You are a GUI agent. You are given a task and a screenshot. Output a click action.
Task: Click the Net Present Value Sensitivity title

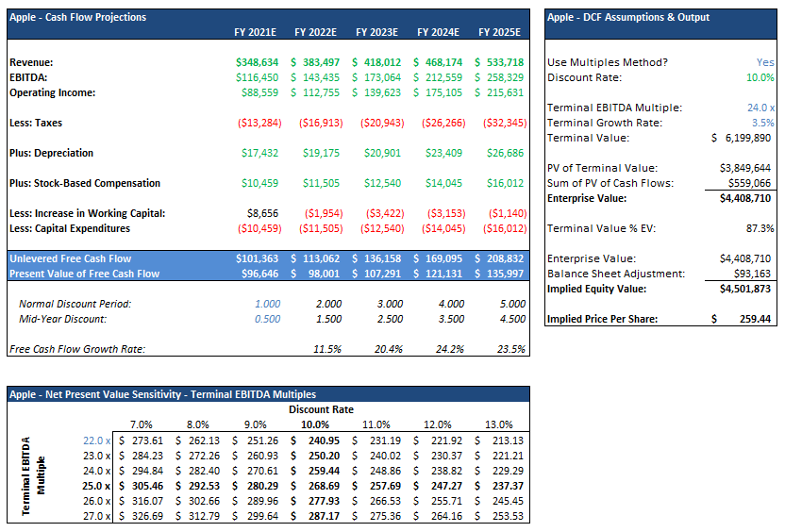[x=162, y=394]
